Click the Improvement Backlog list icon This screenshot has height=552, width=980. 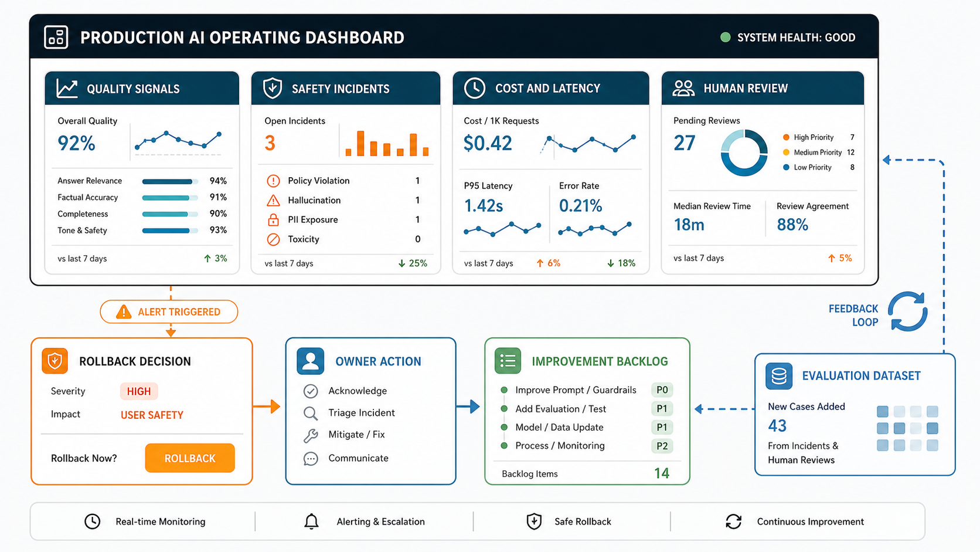[x=508, y=361]
